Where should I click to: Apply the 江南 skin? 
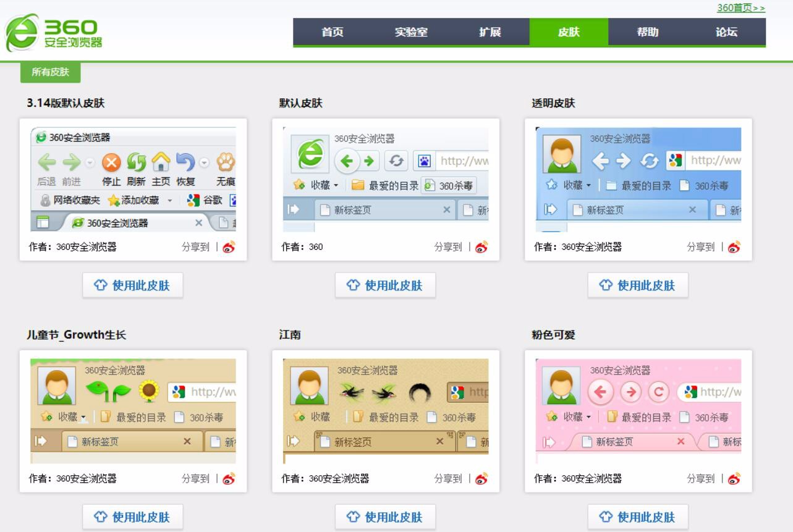pyautogui.click(x=385, y=517)
